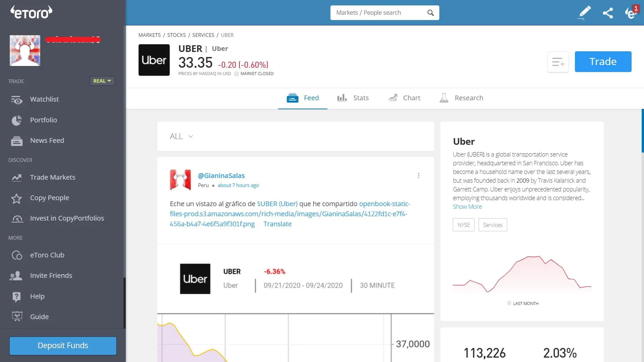The width and height of the screenshot is (644, 362).
Task: Click the 33.35 price value
Action: click(195, 63)
